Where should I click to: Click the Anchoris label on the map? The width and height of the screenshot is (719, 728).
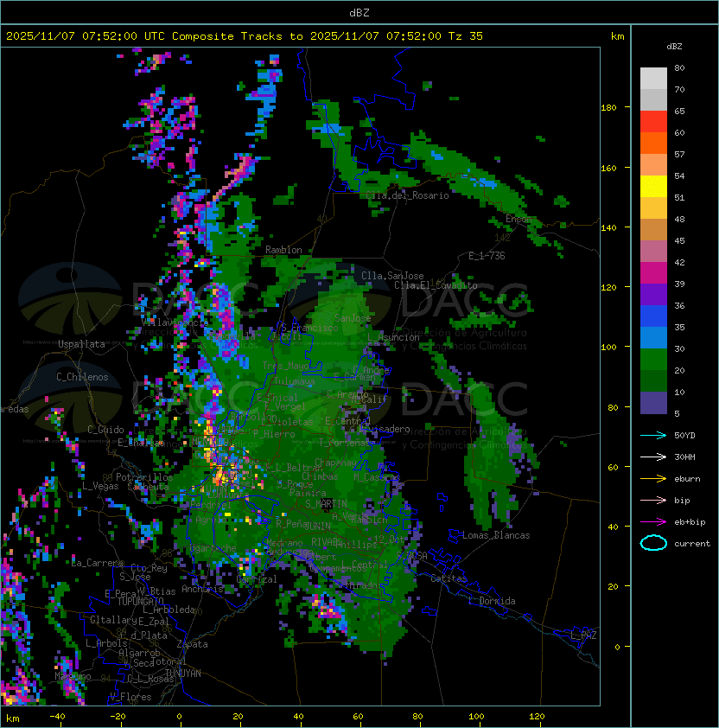(202, 589)
